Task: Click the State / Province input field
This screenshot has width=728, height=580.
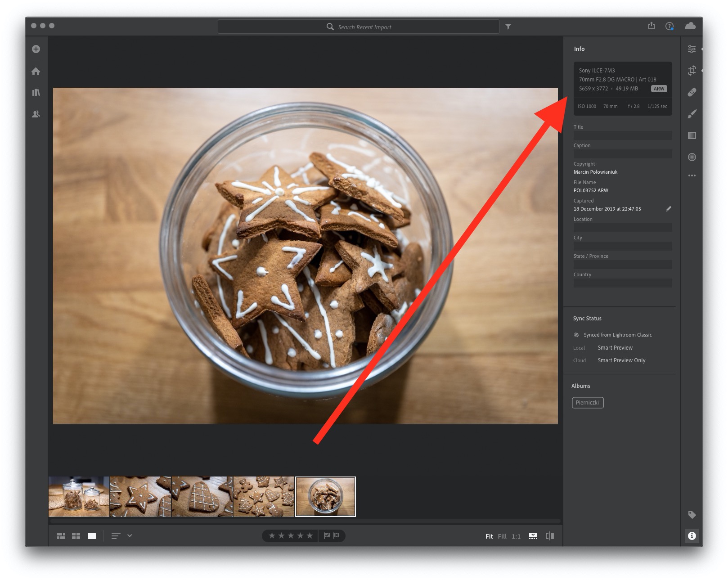Action: point(623,265)
